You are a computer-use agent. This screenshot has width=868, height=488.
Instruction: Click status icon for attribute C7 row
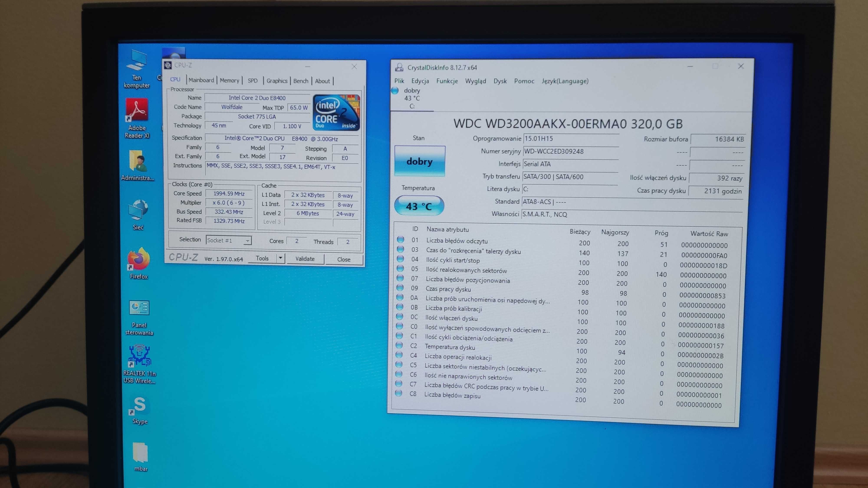tap(398, 383)
